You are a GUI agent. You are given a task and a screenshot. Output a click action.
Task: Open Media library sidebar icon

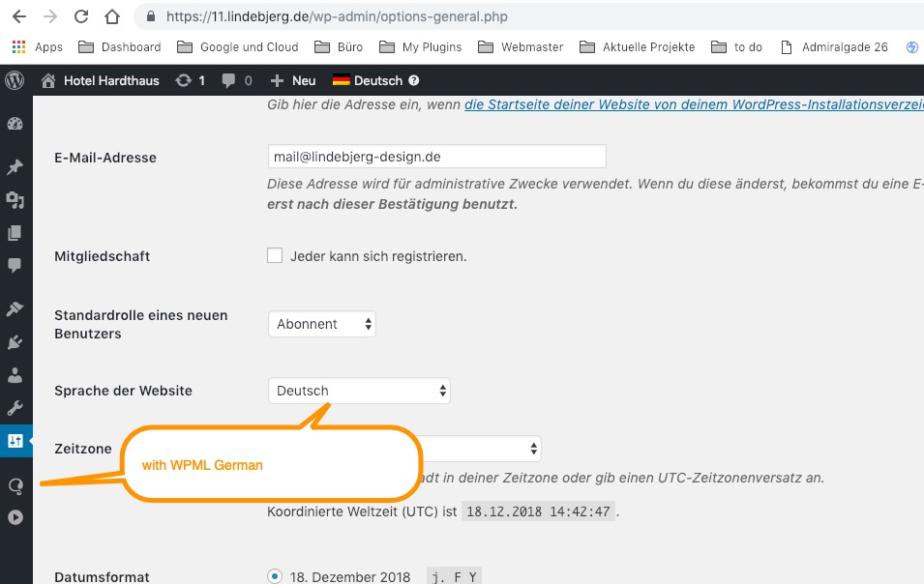(x=15, y=200)
